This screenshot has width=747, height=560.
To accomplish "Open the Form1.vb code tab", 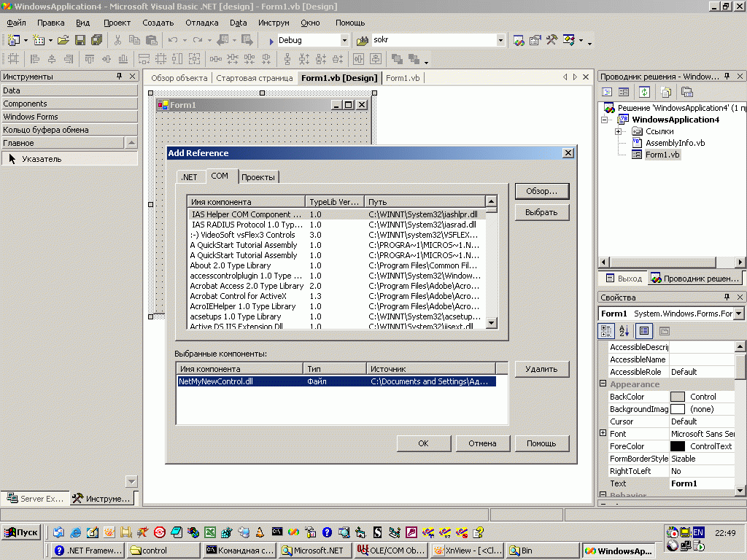I will (403, 78).
